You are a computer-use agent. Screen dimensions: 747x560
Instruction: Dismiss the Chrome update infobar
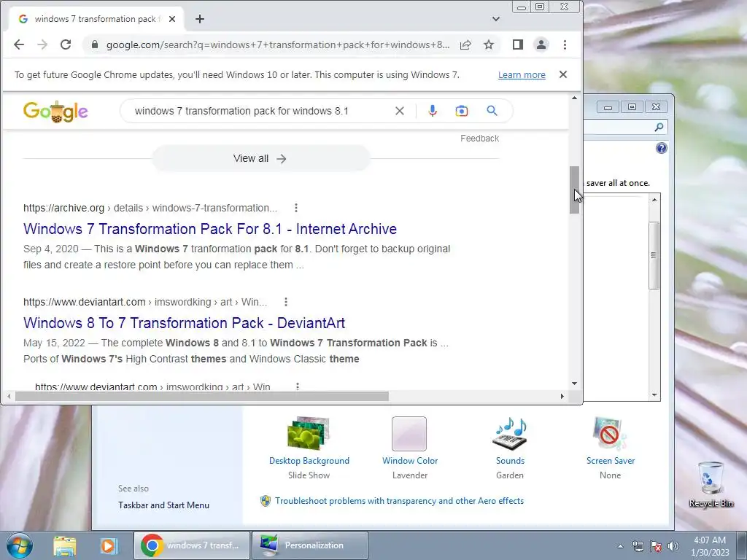(563, 75)
